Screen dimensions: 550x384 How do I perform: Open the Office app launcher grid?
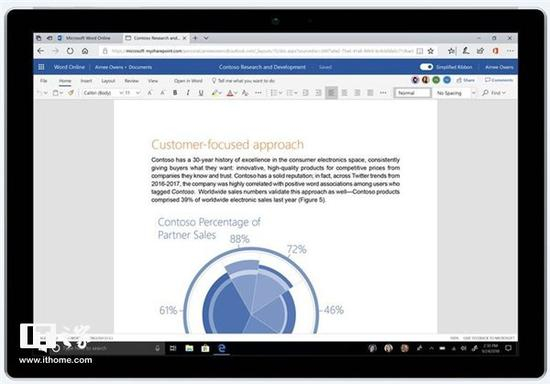pos(41,67)
